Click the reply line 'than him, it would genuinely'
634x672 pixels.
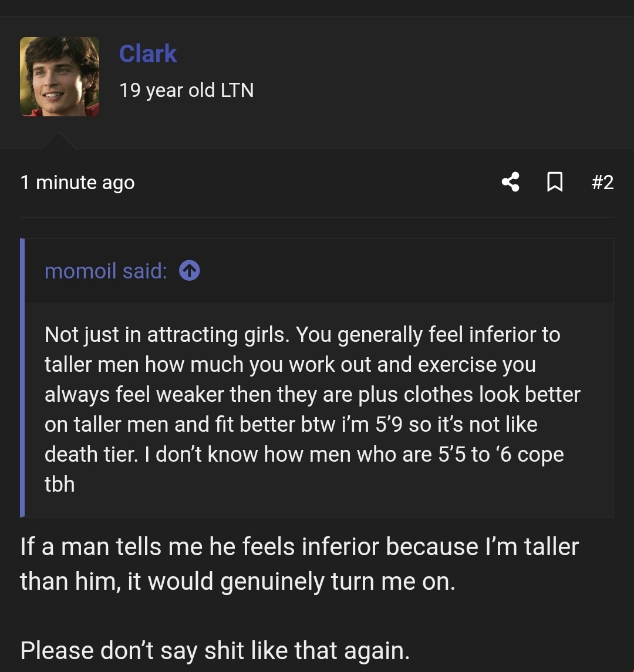click(x=238, y=582)
